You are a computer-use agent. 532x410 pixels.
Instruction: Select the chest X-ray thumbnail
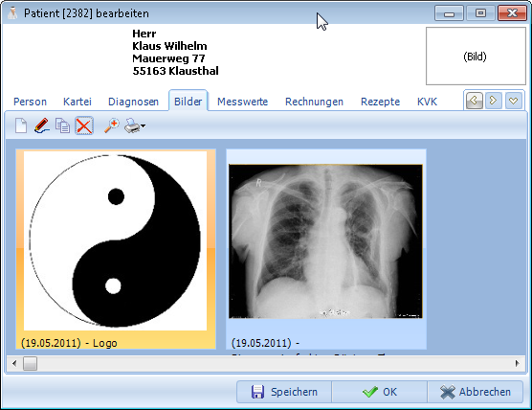[325, 241]
